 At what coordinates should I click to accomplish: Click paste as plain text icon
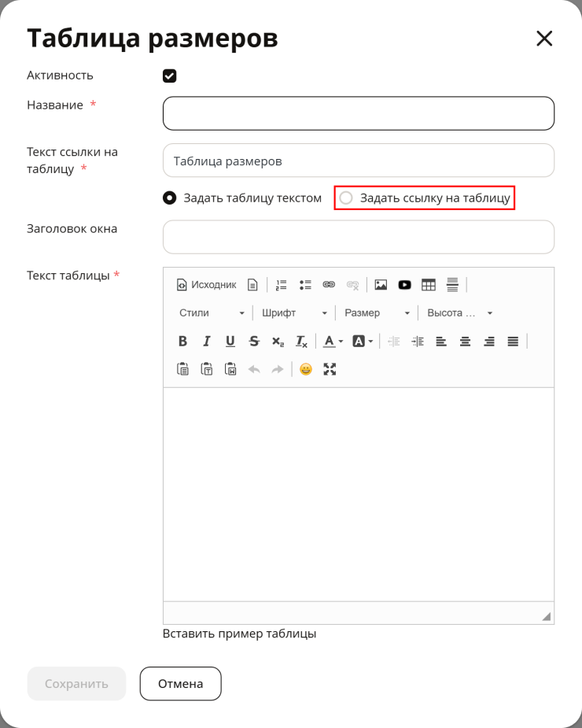point(207,370)
